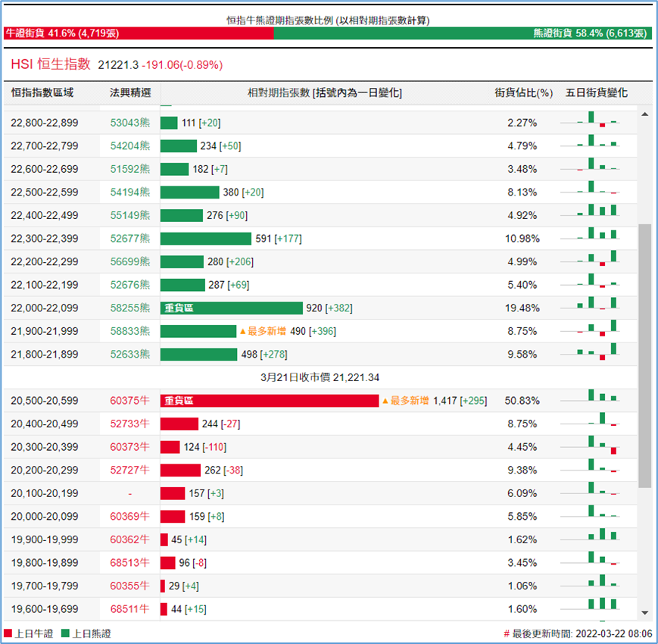Click the green 上日熊證 legend square
The height and width of the screenshot is (644, 658).
coord(66,633)
